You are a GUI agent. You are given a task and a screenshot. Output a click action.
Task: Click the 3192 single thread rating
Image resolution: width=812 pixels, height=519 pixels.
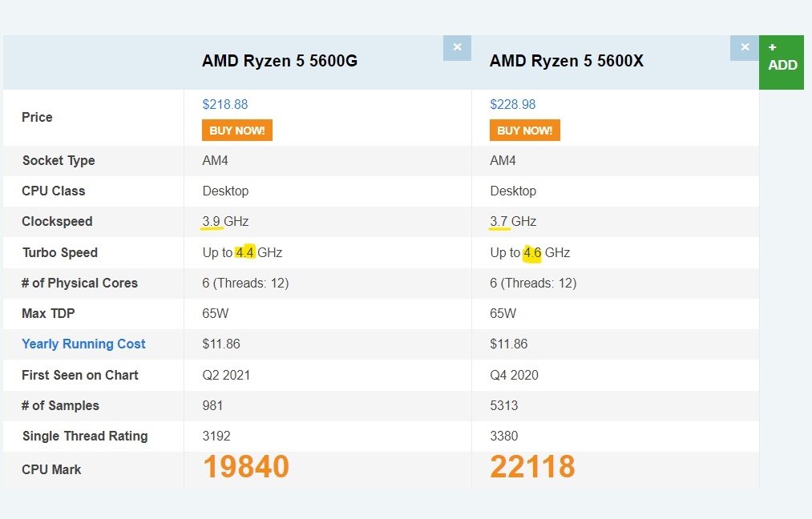click(x=216, y=437)
